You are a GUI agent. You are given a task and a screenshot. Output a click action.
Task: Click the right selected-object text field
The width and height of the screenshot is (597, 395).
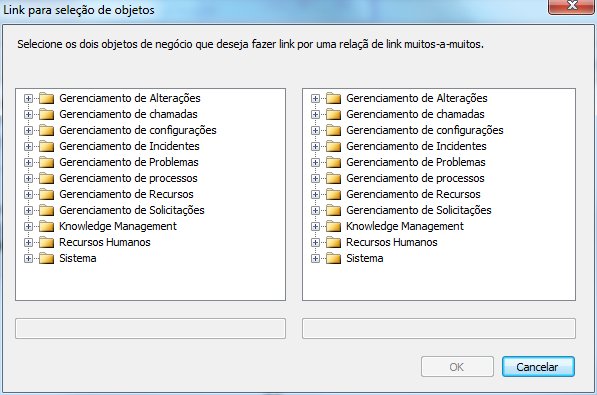439,329
